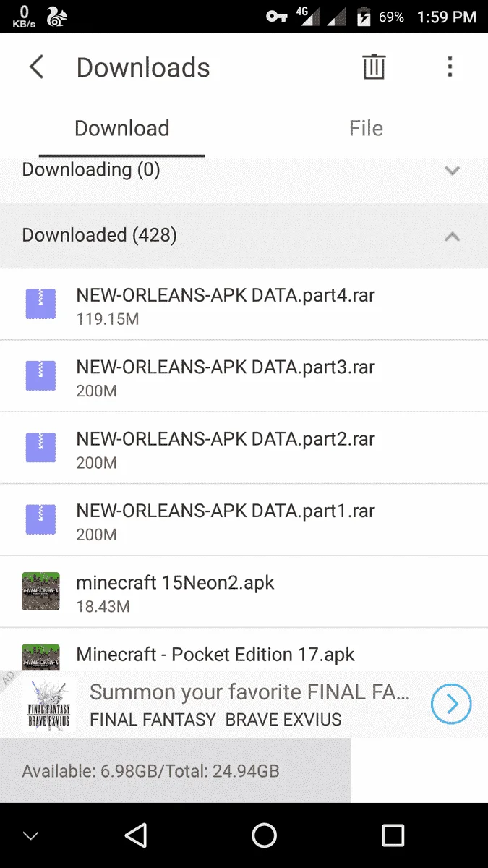The width and height of the screenshot is (488, 868).
Task: Tap the 119.15M size label
Action: click(x=108, y=319)
